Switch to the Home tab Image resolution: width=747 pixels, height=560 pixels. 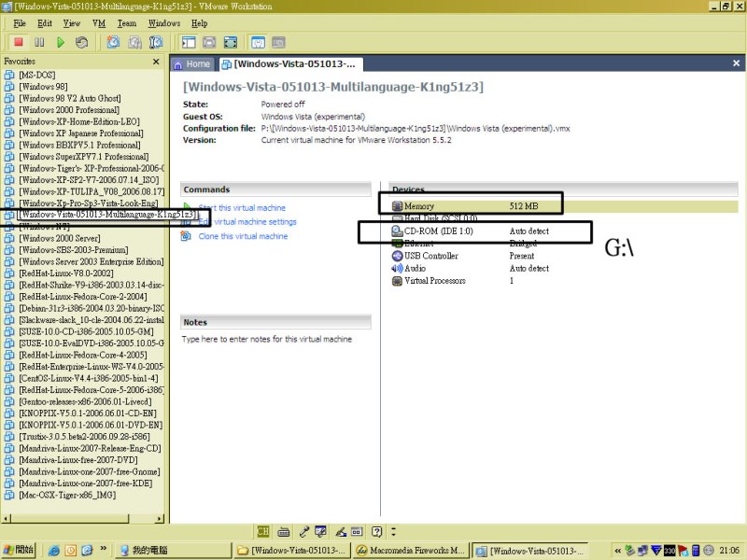point(192,63)
